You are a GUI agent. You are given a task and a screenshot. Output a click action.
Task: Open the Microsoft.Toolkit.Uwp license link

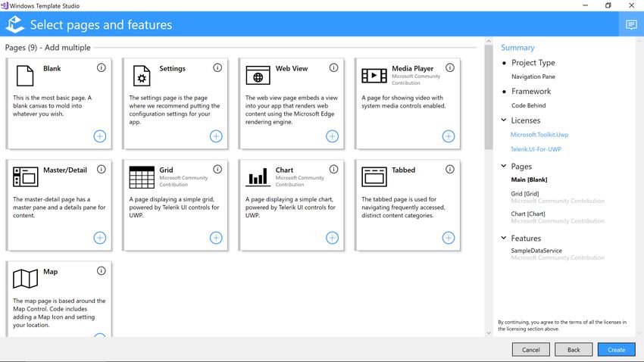click(539, 135)
